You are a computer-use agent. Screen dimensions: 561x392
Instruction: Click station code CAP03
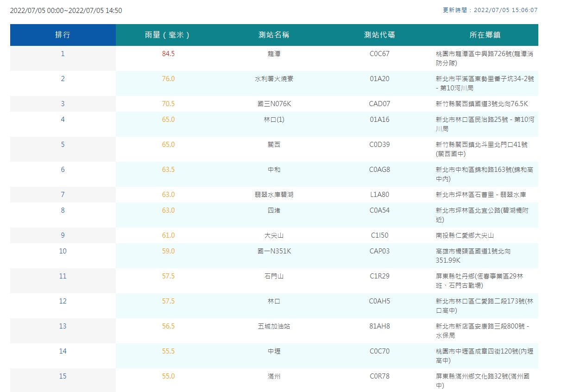coord(379,251)
